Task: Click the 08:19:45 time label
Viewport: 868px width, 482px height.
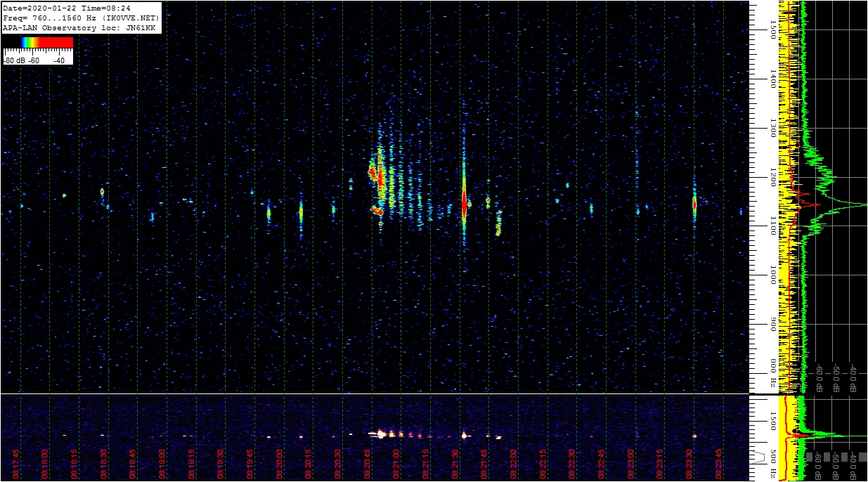Action: pyautogui.click(x=251, y=463)
